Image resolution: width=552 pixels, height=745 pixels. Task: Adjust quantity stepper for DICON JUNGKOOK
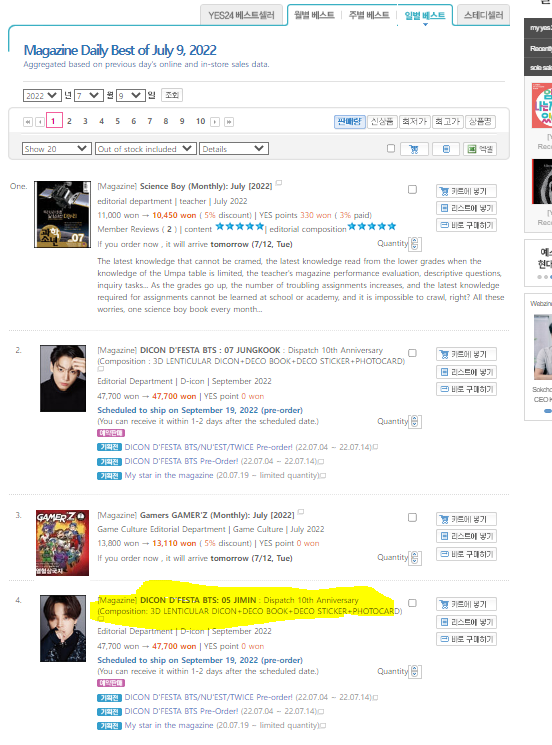415,421
